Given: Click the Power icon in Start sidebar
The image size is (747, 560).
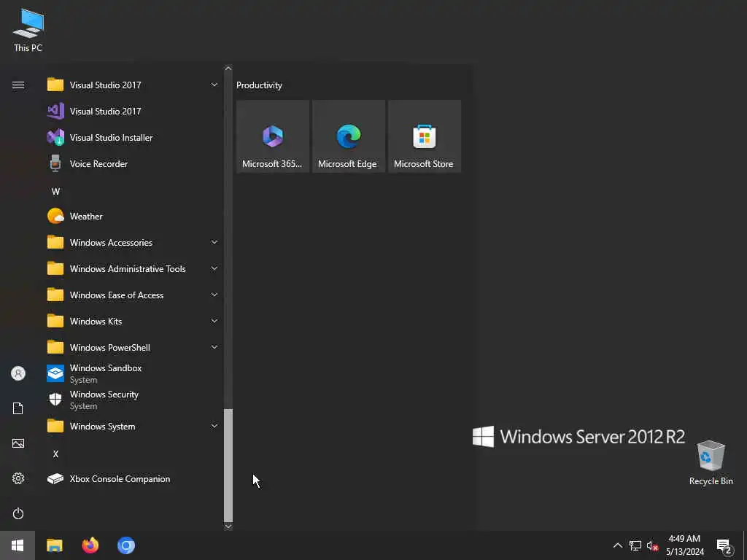Looking at the screenshot, I should click(x=18, y=514).
